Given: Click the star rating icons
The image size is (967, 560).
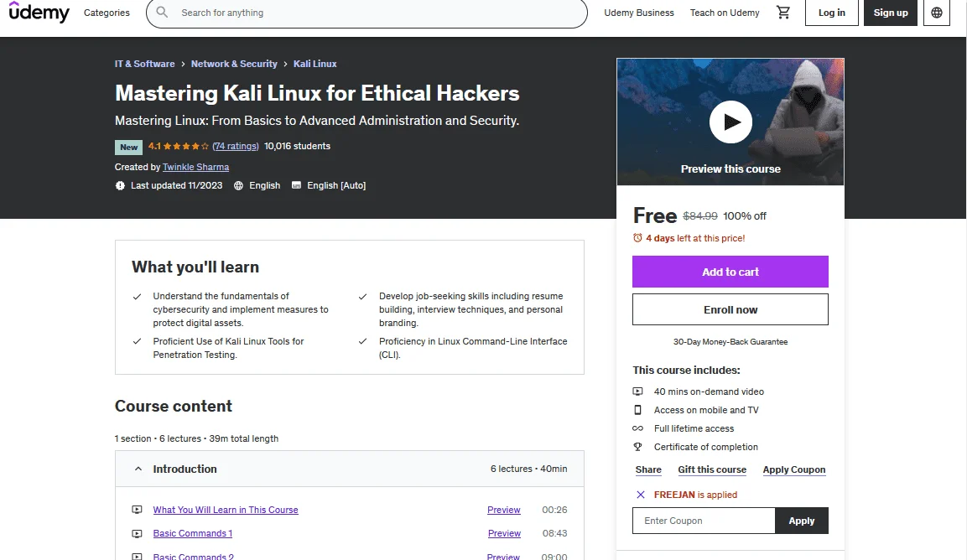Looking at the screenshot, I should (185, 146).
